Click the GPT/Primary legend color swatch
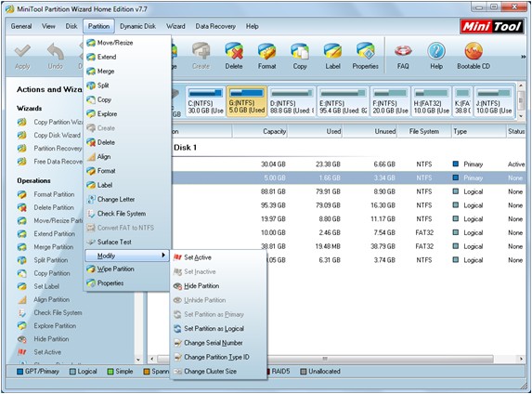 pyautogui.click(x=20, y=372)
